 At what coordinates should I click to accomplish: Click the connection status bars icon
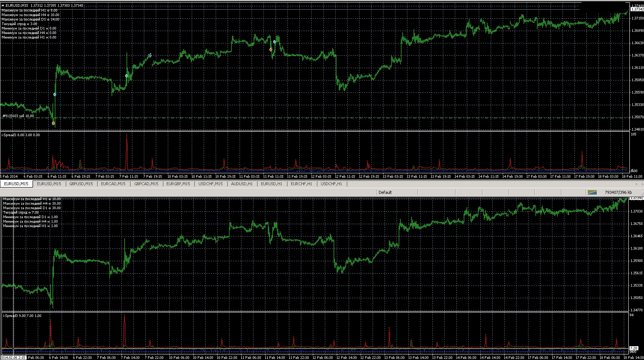tap(592, 192)
